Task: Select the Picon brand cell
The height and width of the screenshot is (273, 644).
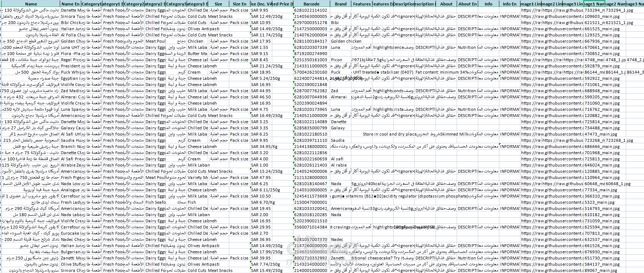Action: 341,60
